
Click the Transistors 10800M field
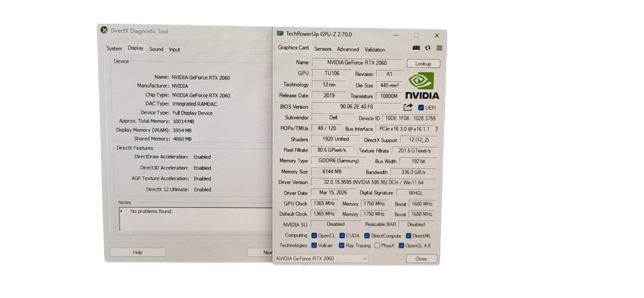(x=389, y=96)
